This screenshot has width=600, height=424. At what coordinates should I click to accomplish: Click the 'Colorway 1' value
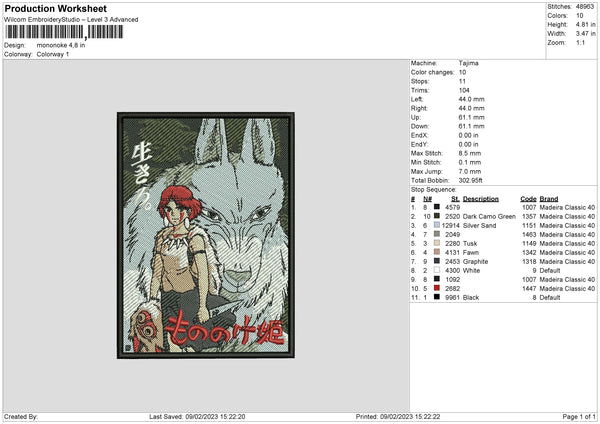tap(53, 54)
